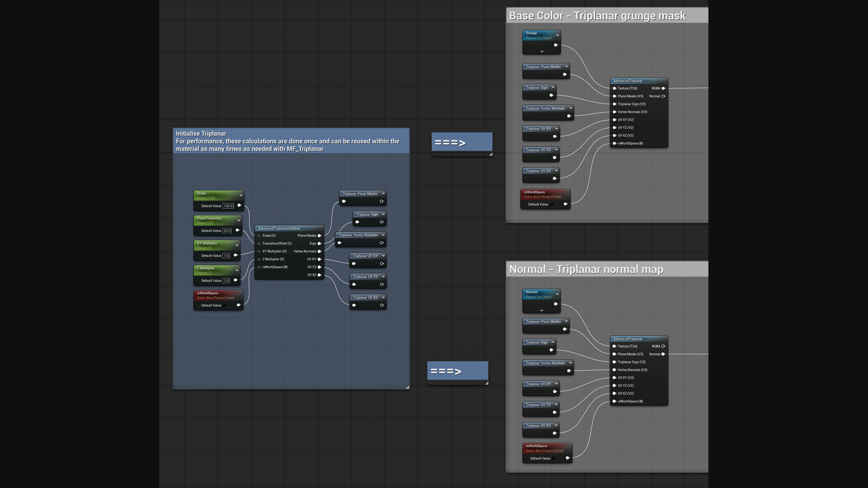Image resolution: width=868 pixels, height=488 pixels.
Task: Click Texture (T2d) input pin in Normal map group
Action: tap(614, 346)
